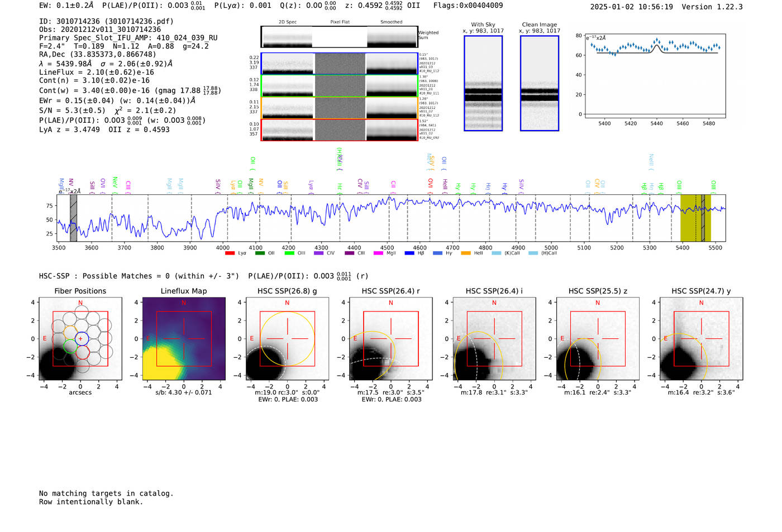Click the gray hatched band near 3540 Å

pyautogui.click(x=73, y=218)
